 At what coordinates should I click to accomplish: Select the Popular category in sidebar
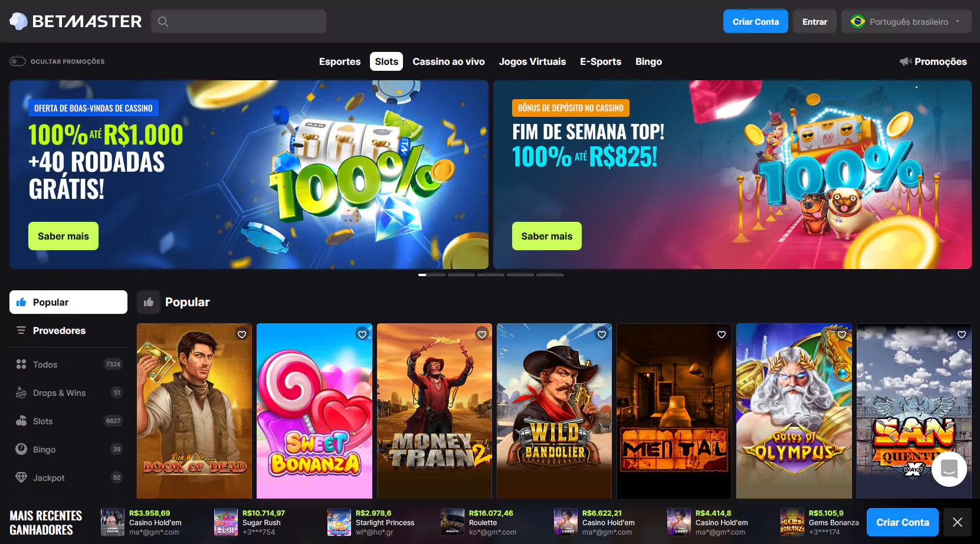[68, 302]
